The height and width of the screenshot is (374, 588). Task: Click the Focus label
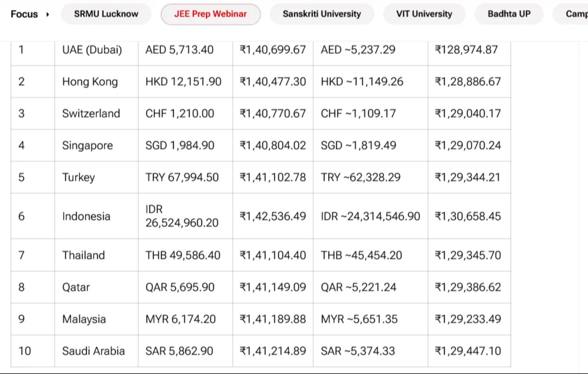click(24, 14)
